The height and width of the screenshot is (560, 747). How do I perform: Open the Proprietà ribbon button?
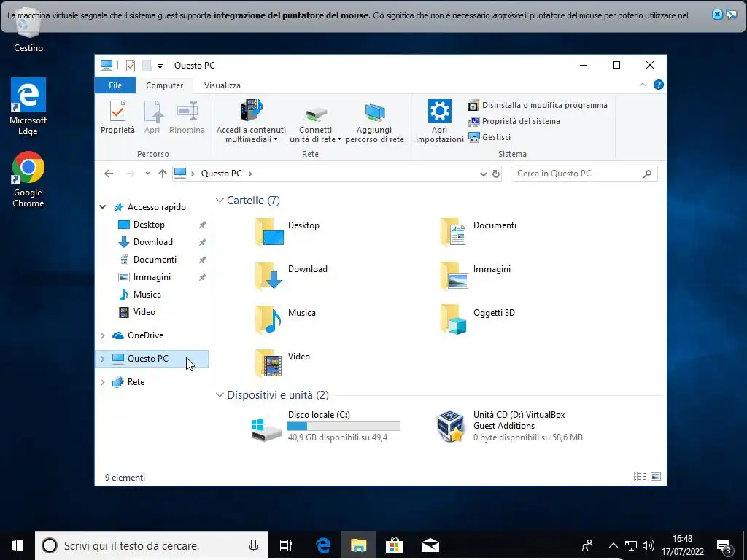click(x=117, y=117)
